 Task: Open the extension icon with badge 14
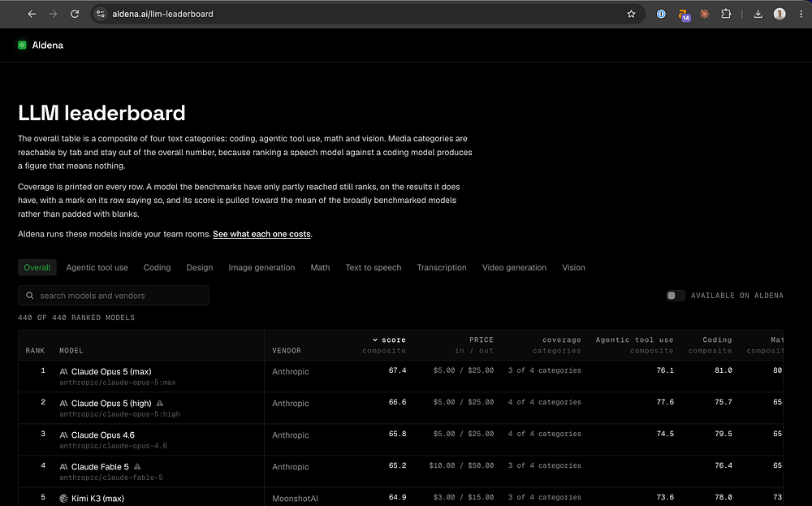(x=684, y=15)
